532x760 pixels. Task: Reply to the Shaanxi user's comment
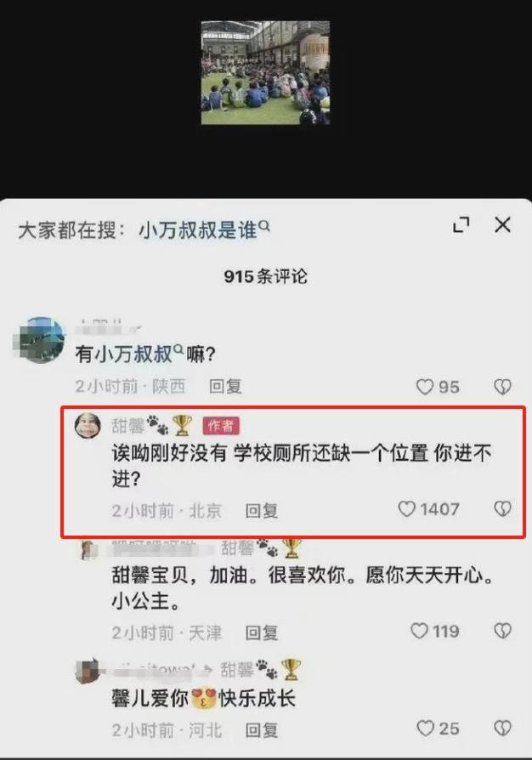(x=225, y=386)
